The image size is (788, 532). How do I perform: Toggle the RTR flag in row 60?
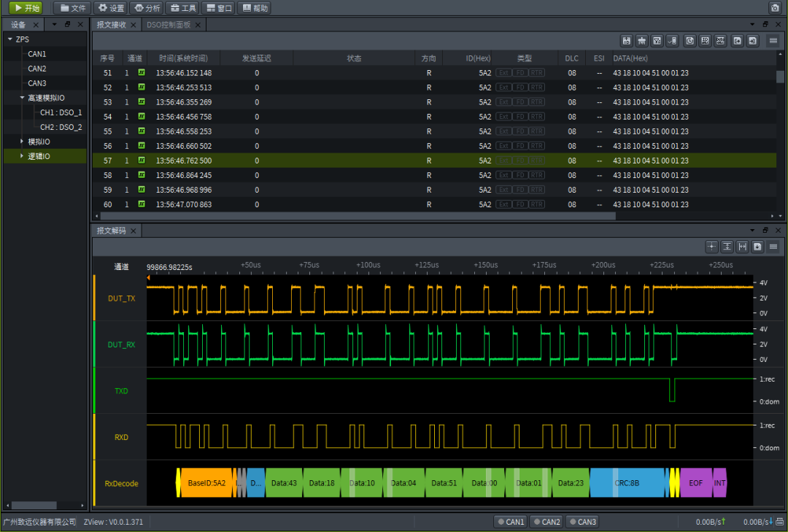pos(537,204)
